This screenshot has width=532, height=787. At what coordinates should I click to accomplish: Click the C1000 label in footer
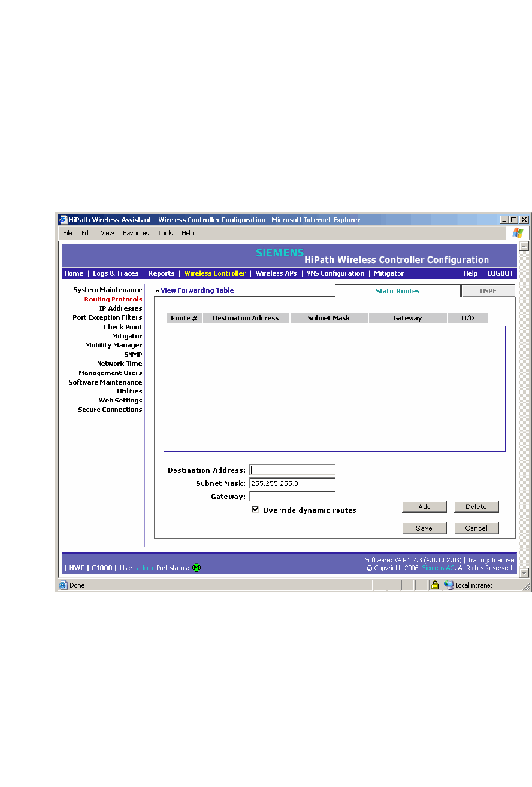[102, 568]
